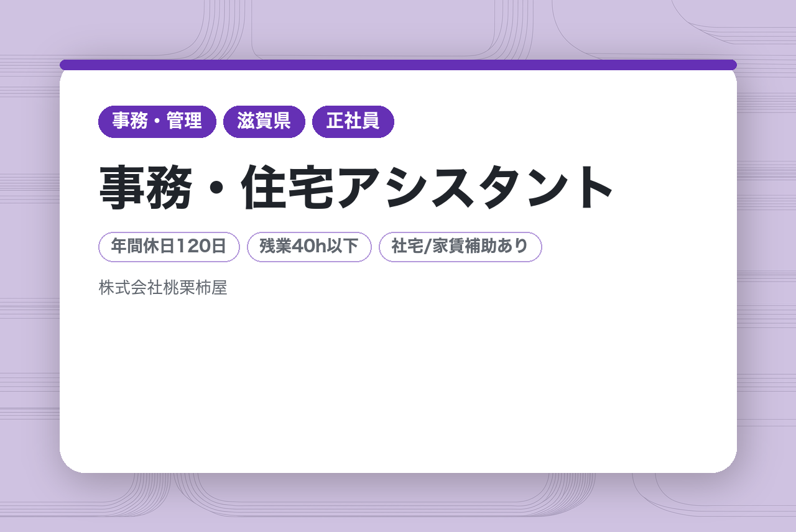Click the 年間休日120日 benefit chip
The height and width of the screenshot is (532, 796).
(x=169, y=247)
